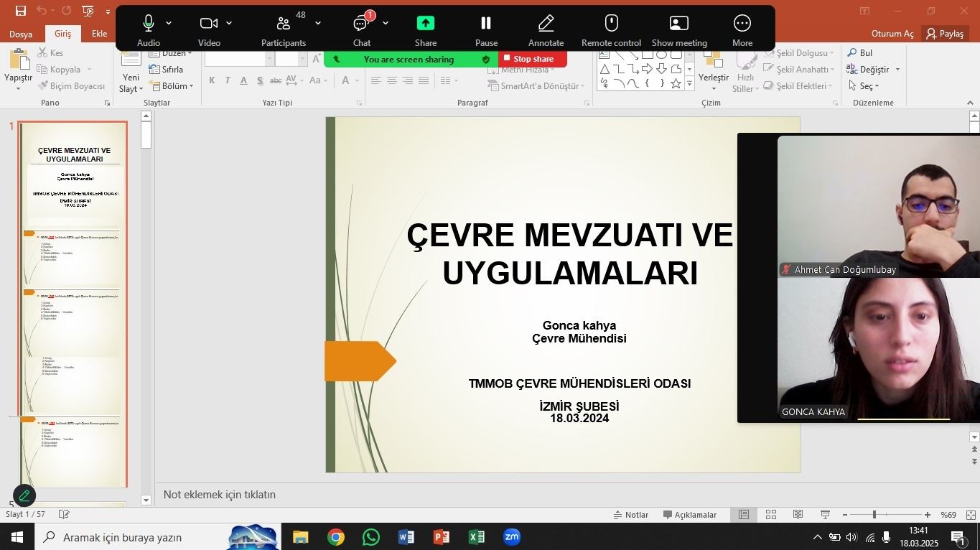The width and height of the screenshot is (980, 550).
Task: Open the slide sorter view icon
Action: click(770, 514)
